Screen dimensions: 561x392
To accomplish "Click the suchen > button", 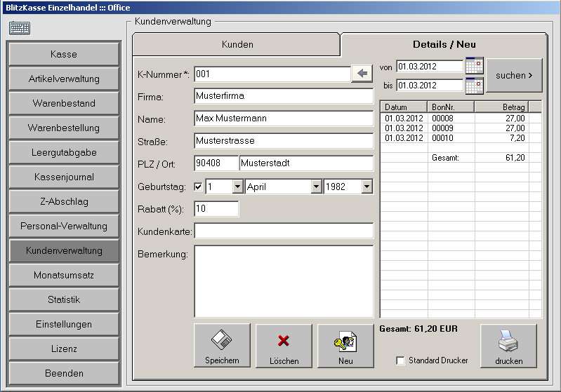I will pyautogui.click(x=514, y=76).
